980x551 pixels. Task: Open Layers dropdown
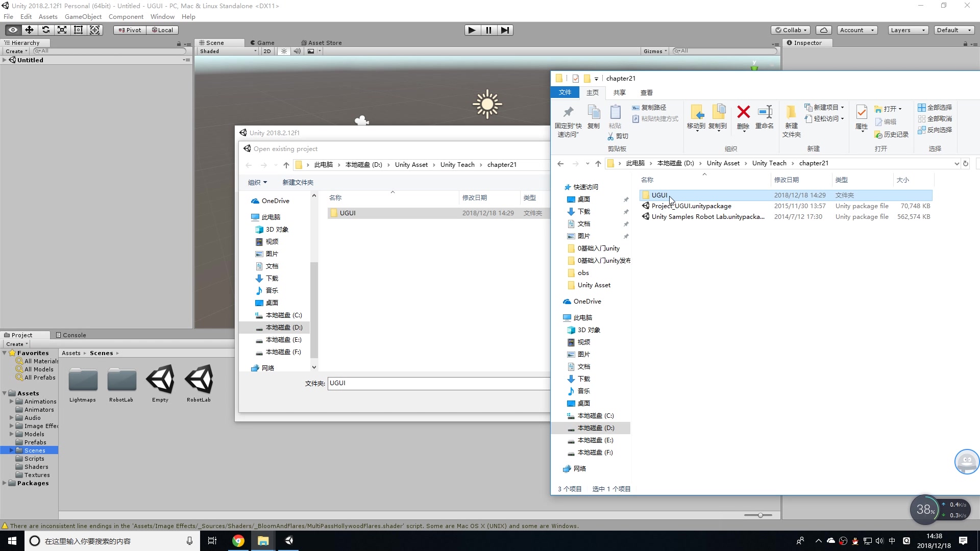(908, 30)
